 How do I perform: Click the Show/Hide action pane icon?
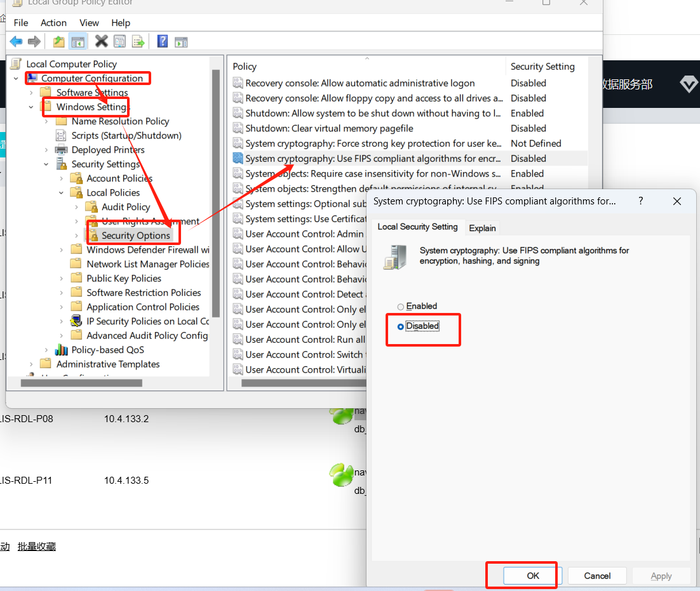pos(181,42)
